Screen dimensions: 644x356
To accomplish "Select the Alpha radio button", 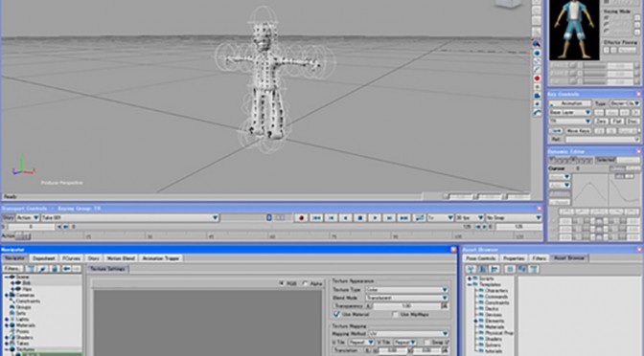I will tap(305, 283).
